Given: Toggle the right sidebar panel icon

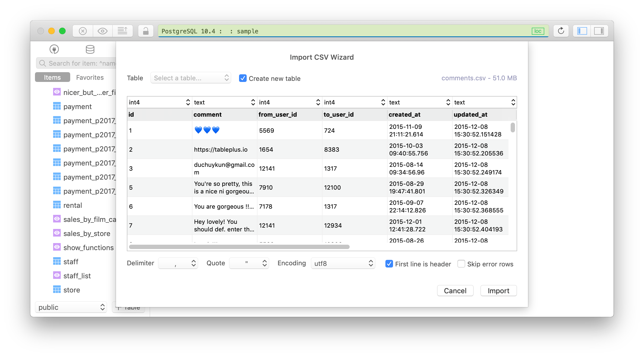Looking at the screenshot, I should click(x=599, y=31).
